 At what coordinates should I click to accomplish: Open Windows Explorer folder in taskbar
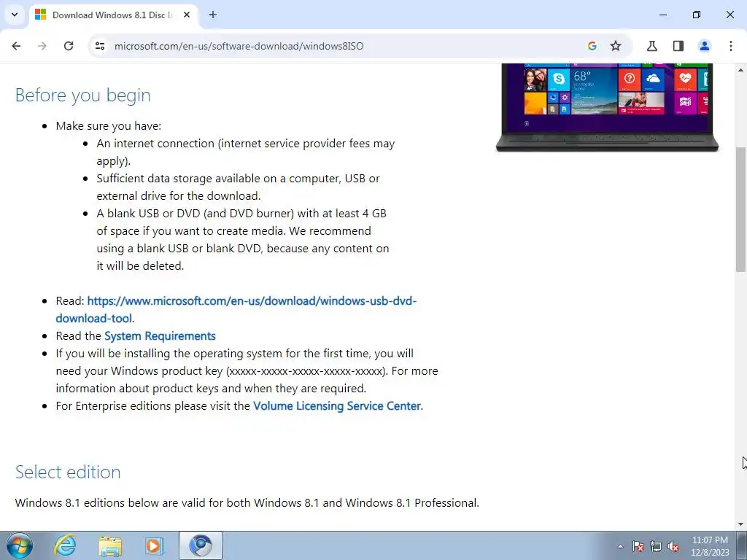point(110,545)
